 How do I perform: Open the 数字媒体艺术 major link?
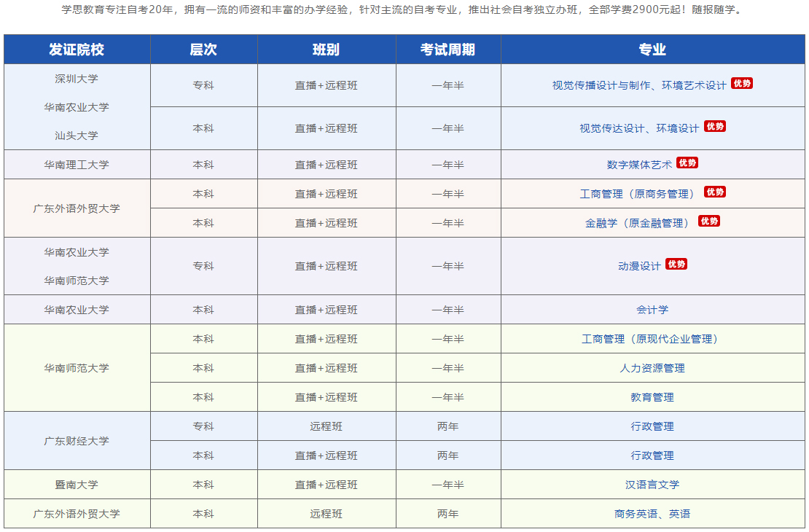[639, 165]
